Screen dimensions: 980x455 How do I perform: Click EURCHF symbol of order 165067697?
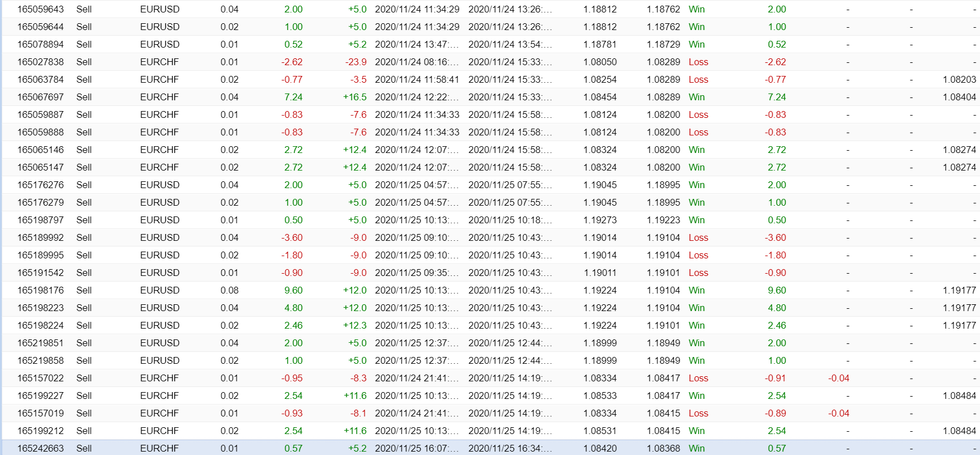click(160, 97)
